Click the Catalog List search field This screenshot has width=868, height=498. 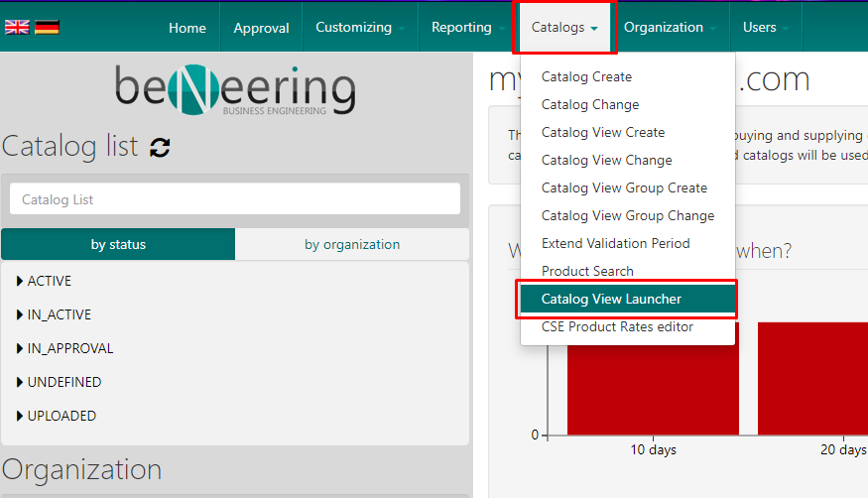(x=235, y=199)
